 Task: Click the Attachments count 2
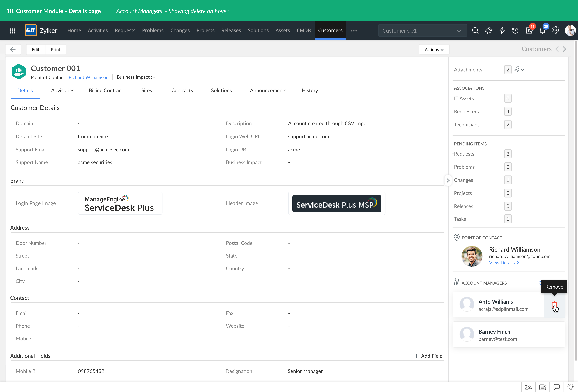pyautogui.click(x=508, y=70)
